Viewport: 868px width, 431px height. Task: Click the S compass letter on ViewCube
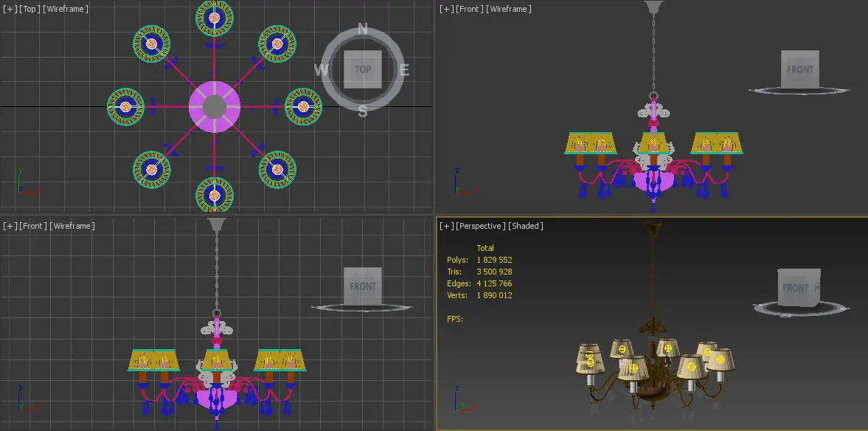(x=363, y=111)
